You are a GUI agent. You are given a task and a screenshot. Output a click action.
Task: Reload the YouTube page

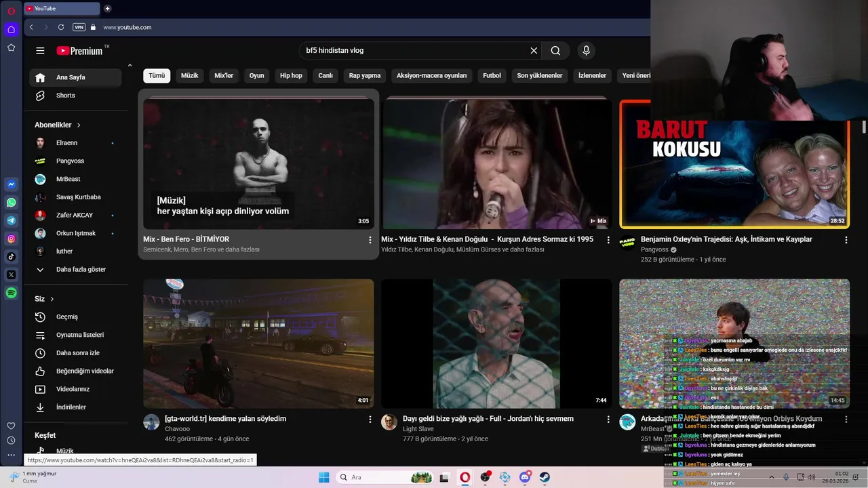click(61, 27)
